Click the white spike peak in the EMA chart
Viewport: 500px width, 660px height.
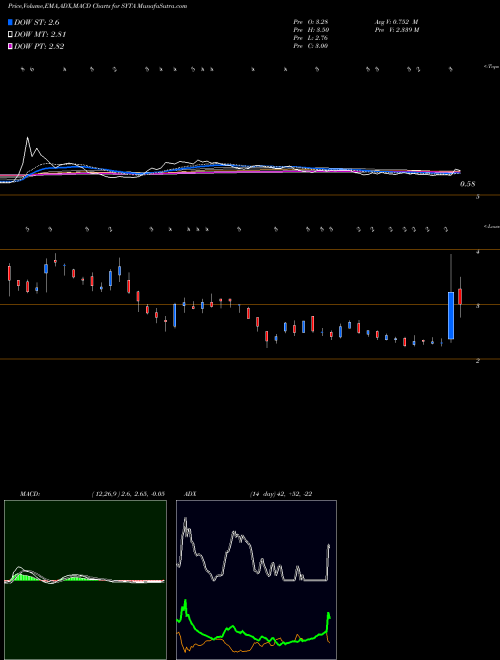pos(28,138)
